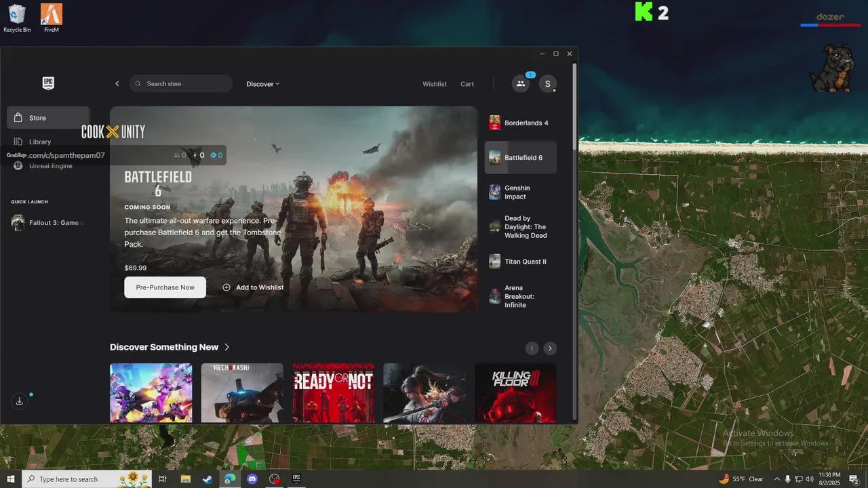Viewport: 868px width, 488px height.
Task: Click the Epic launcher vertical scrollbar
Action: click(575, 107)
